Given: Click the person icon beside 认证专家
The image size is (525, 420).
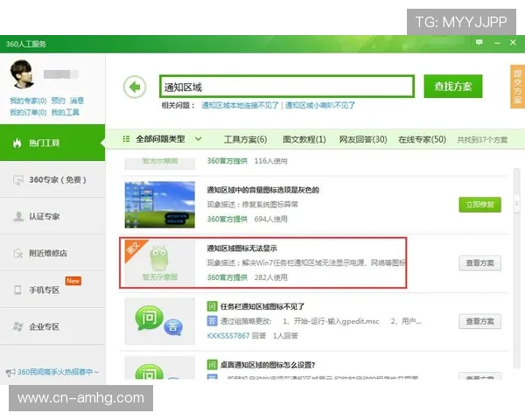Looking at the screenshot, I should pyautogui.click(x=18, y=216).
